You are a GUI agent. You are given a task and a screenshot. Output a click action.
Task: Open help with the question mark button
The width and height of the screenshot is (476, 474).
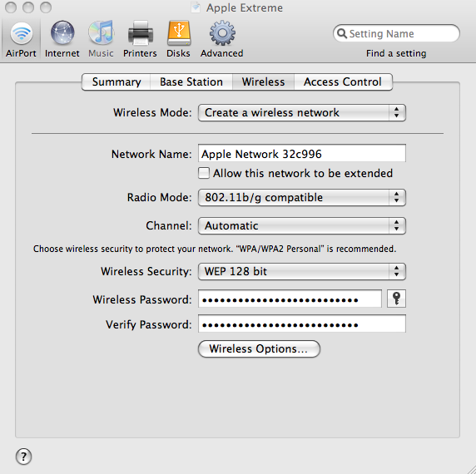(23, 457)
